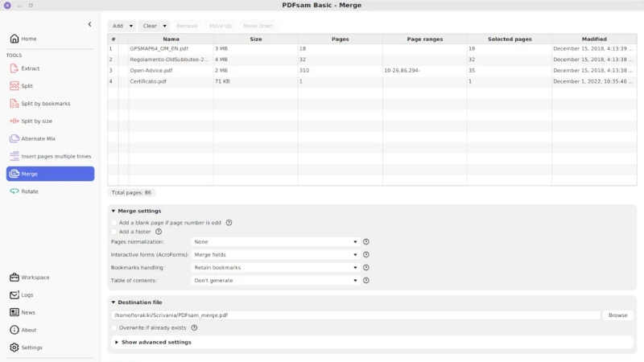Open Interactive forms (AcroForms) dropdown

click(x=275, y=254)
